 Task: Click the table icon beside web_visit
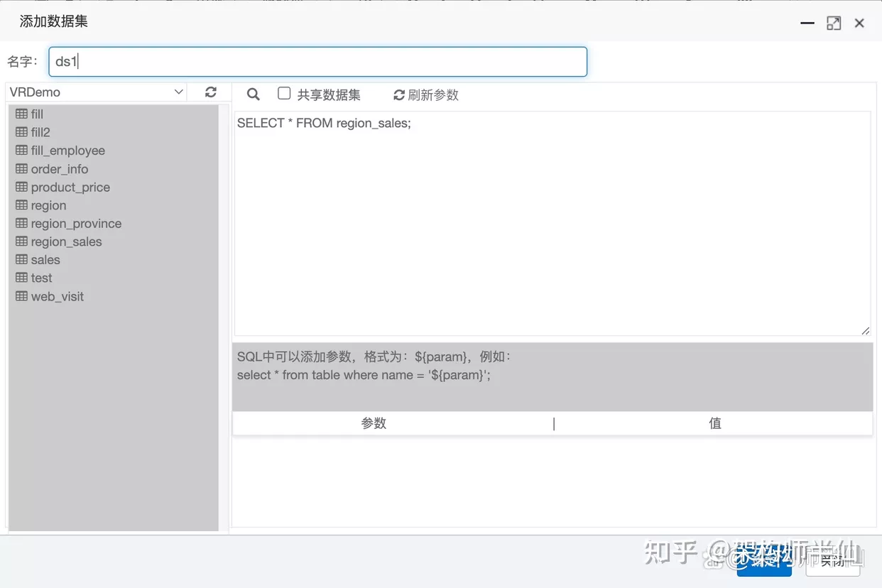[x=21, y=296]
